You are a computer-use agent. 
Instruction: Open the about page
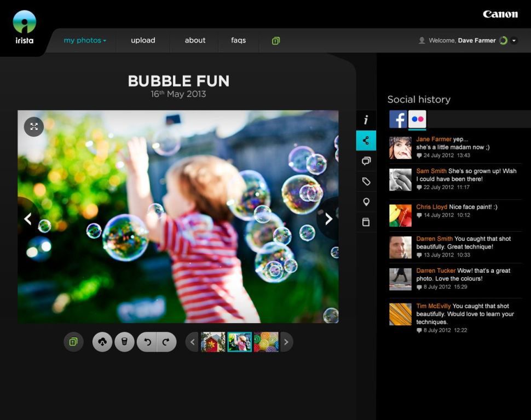[195, 41]
